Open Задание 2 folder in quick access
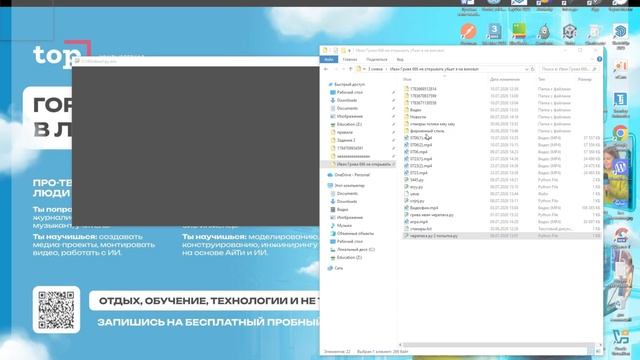The width and height of the screenshot is (640, 360). coord(345,140)
